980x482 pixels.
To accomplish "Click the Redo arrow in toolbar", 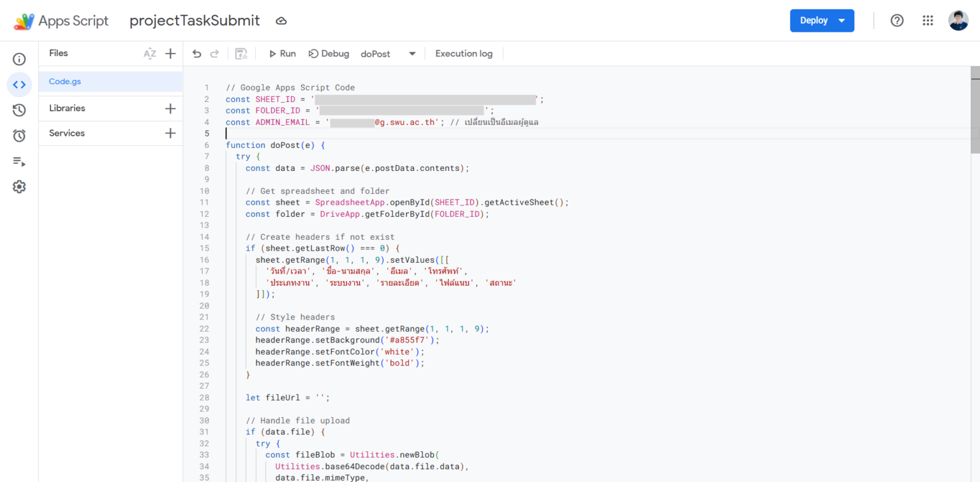I will pyautogui.click(x=214, y=54).
